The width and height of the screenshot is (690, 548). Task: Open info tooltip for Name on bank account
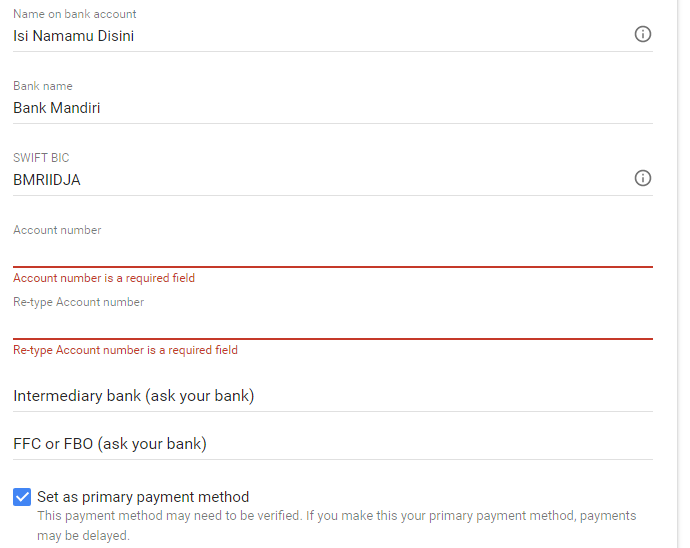642,34
